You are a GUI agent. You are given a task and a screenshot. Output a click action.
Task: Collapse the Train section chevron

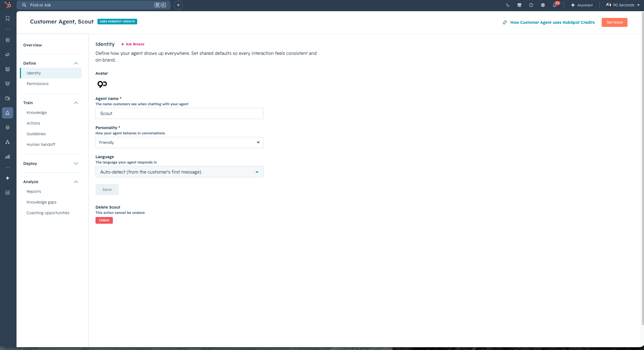point(76,103)
